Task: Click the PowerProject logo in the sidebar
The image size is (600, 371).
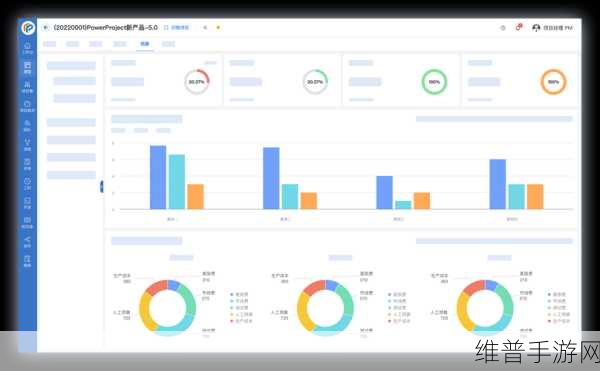Action: tap(28, 28)
